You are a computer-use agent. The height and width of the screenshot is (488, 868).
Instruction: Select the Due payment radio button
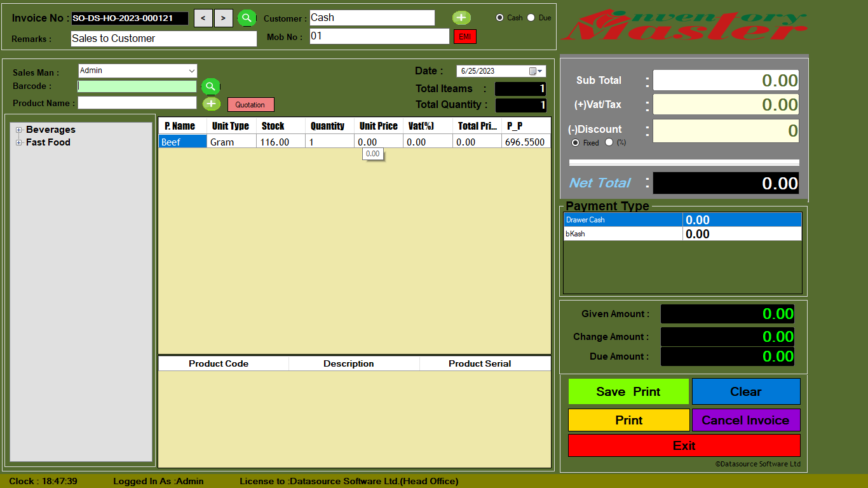tap(531, 18)
